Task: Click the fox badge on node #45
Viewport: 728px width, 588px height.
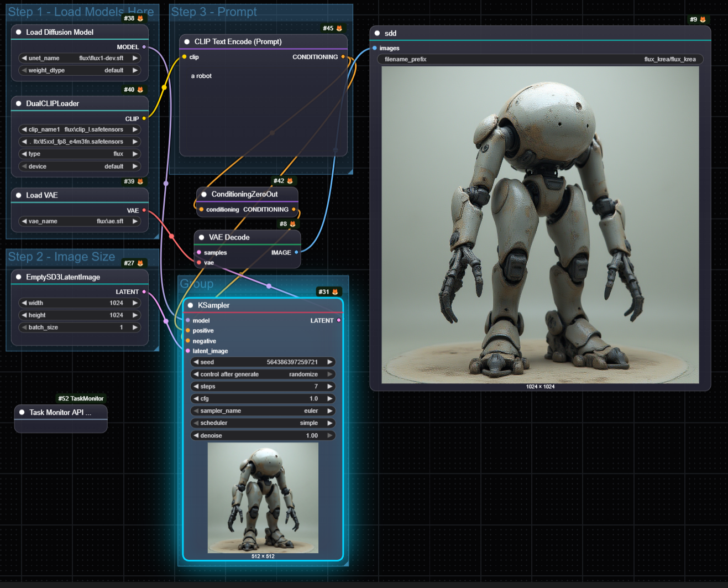Action: tap(339, 28)
